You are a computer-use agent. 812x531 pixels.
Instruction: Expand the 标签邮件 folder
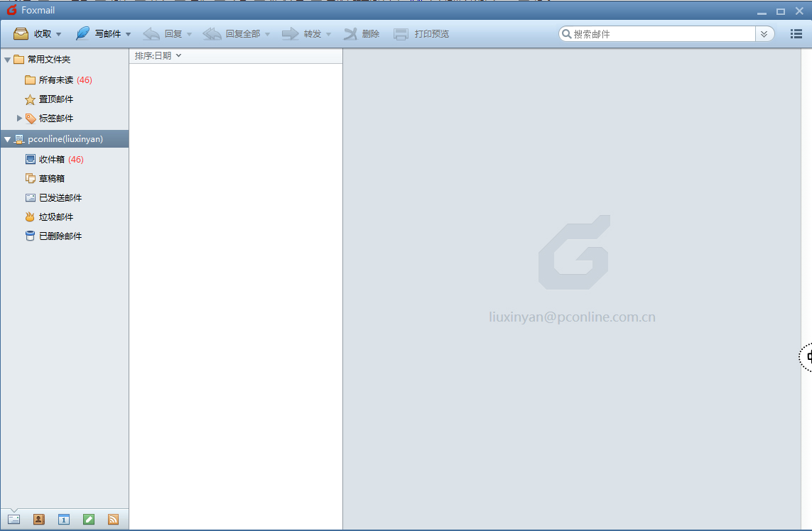(19, 118)
